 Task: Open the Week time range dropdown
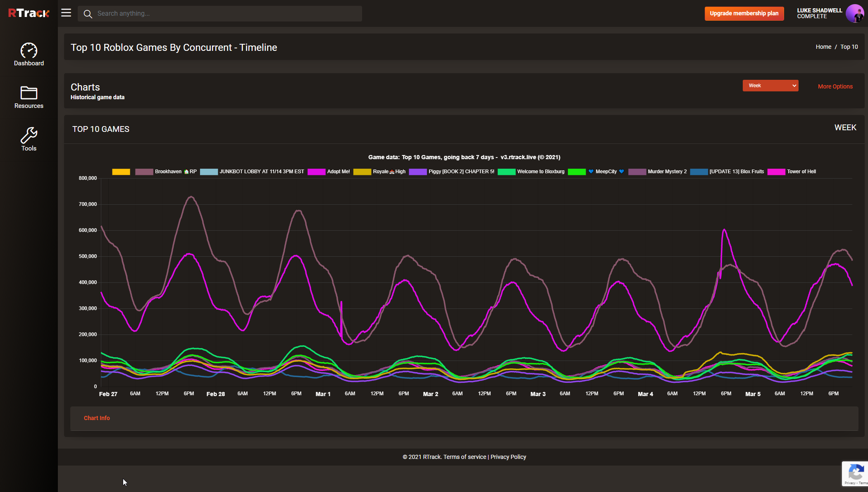pos(770,86)
